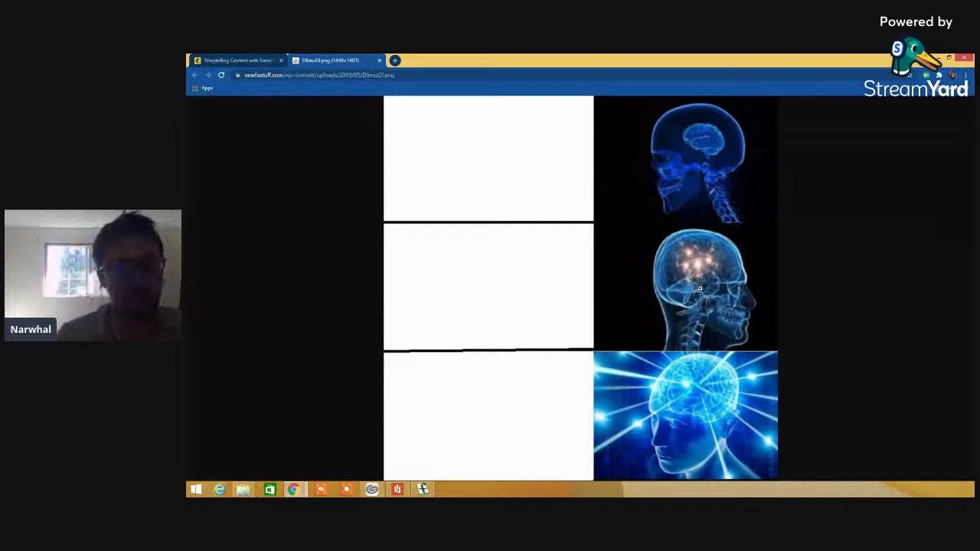Open File Explorer from the taskbar
The width and height of the screenshot is (980, 551).
point(243,489)
